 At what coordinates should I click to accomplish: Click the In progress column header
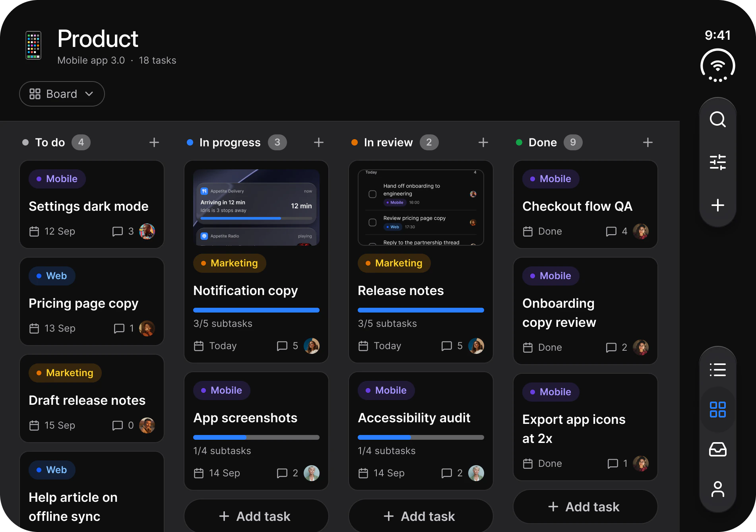click(x=230, y=142)
